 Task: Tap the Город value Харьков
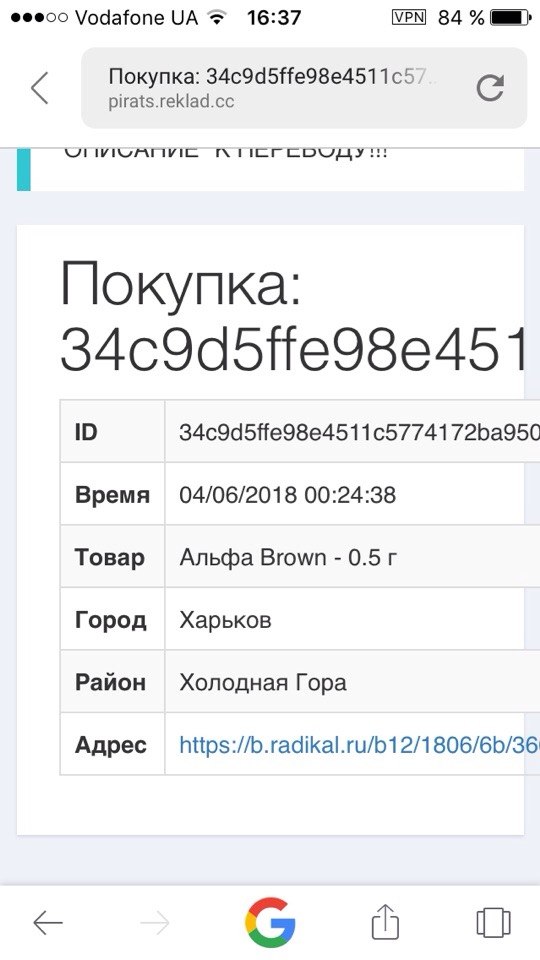[225, 620]
